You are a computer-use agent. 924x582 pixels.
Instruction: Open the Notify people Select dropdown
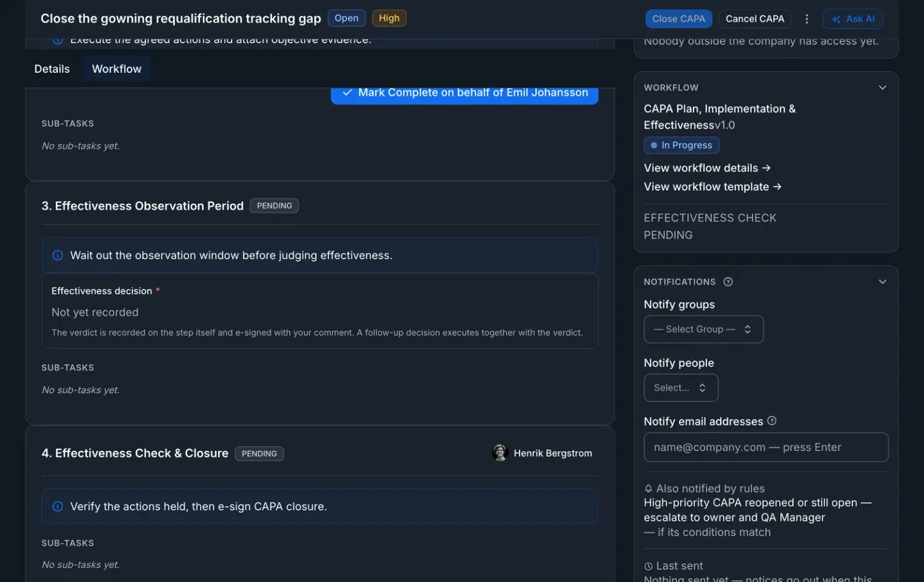pos(681,388)
